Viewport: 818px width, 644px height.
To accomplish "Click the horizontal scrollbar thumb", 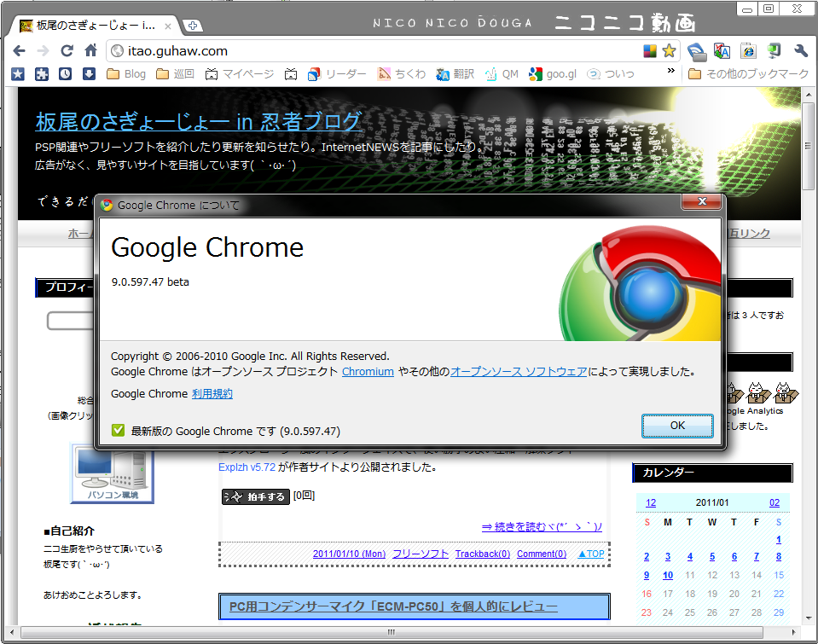I will click(x=392, y=633).
